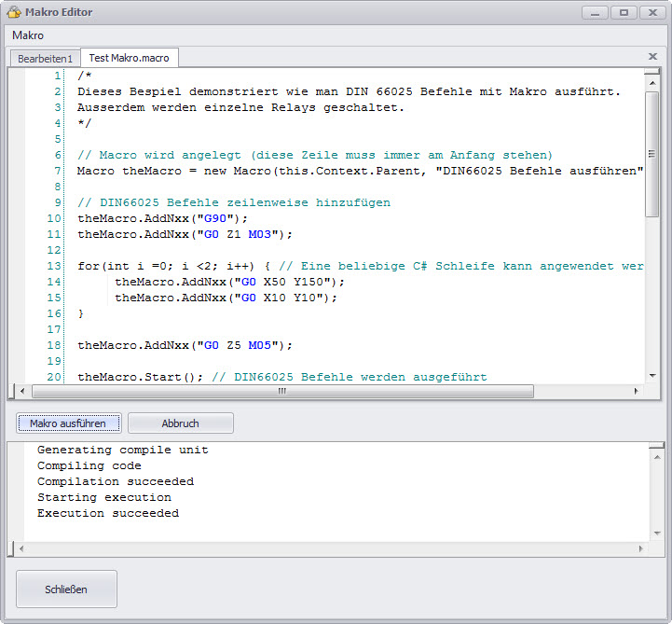Close the open macro tab with the X
Viewport: 672px width, 624px height.
(x=652, y=57)
